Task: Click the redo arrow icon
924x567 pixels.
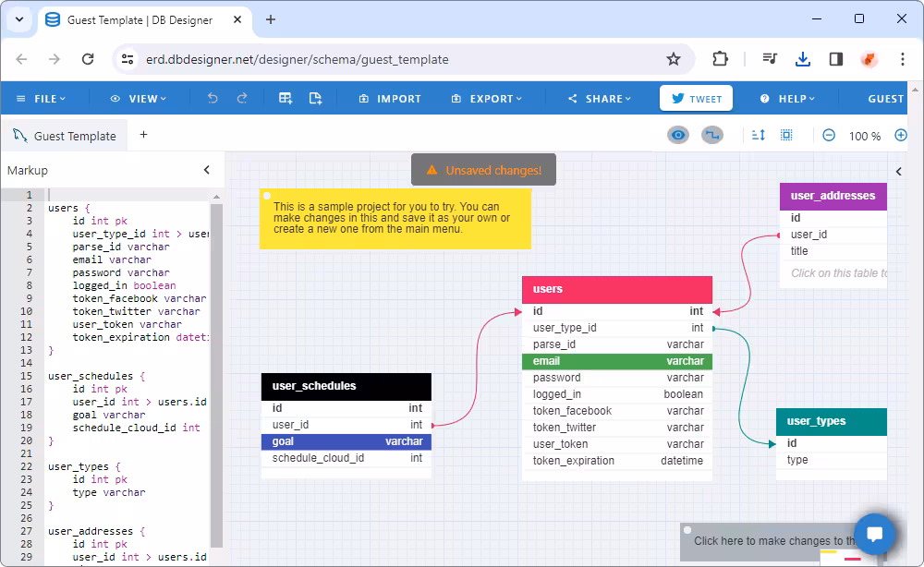Action: 241,98
